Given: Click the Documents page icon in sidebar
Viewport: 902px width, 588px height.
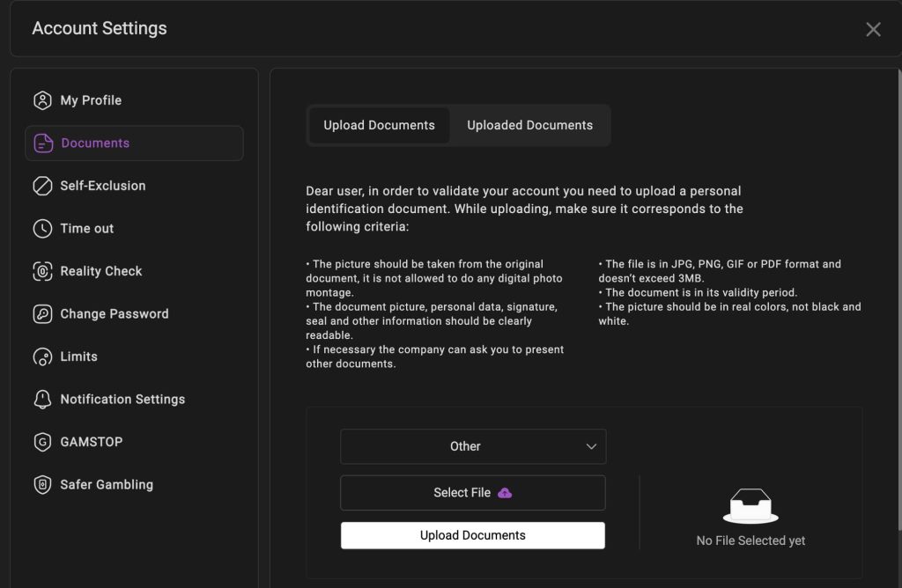Looking at the screenshot, I should click(43, 143).
